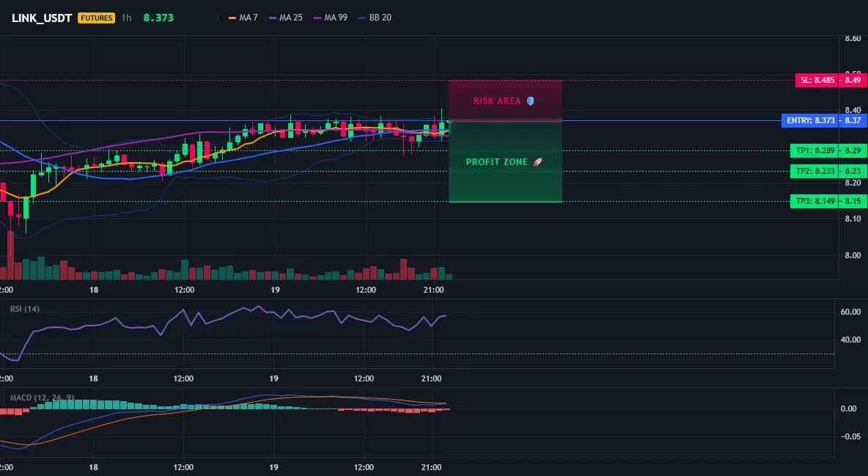The height and width of the screenshot is (476, 868).
Task: Select the FUTURES badge
Action: 96,18
